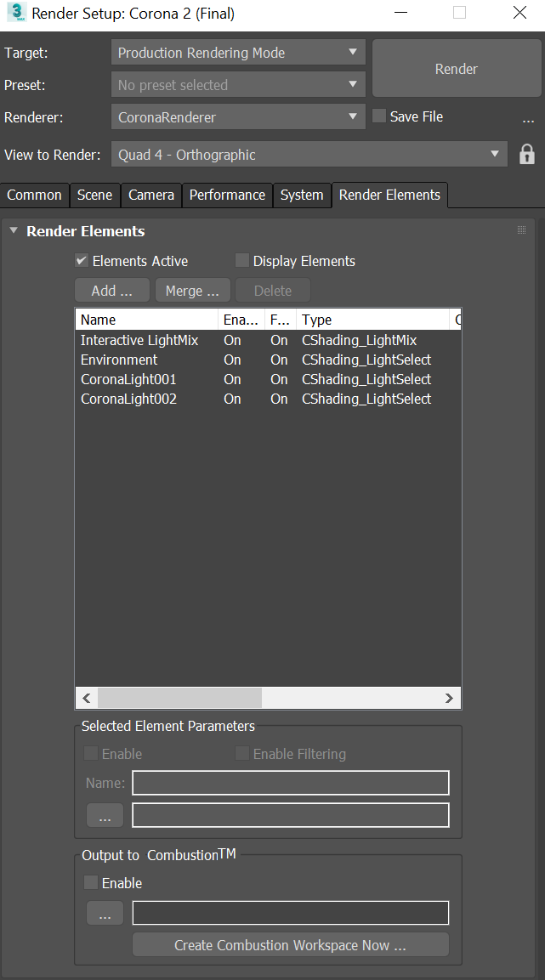
Task: Enable the Save File checkbox
Action: (x=378, y=116)
